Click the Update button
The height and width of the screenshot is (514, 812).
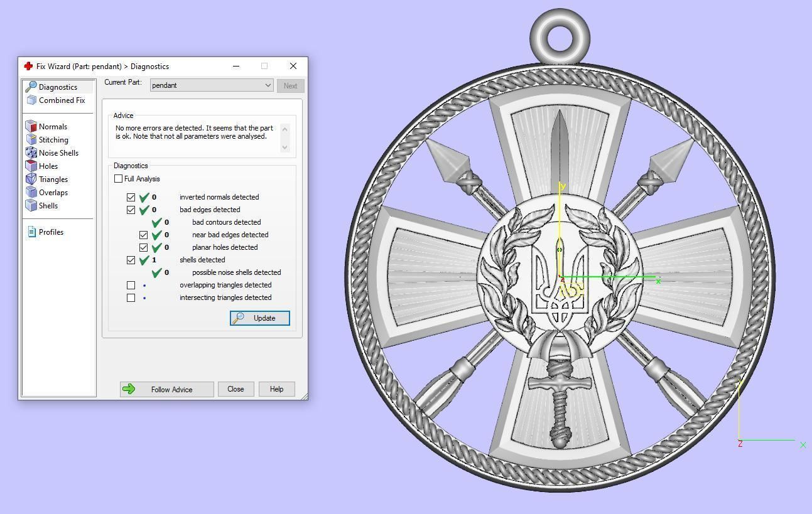point(259,318)
